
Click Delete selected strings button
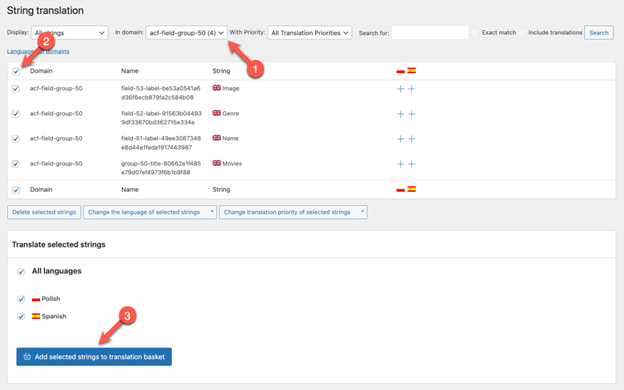click(44, 212)
